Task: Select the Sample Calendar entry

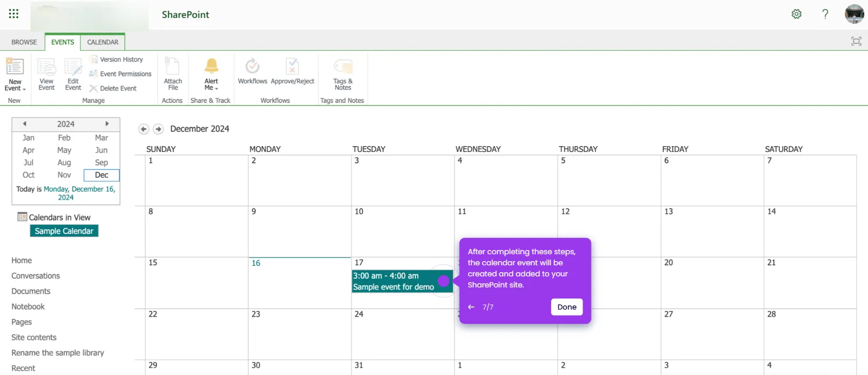Action: tap(64, 231)
